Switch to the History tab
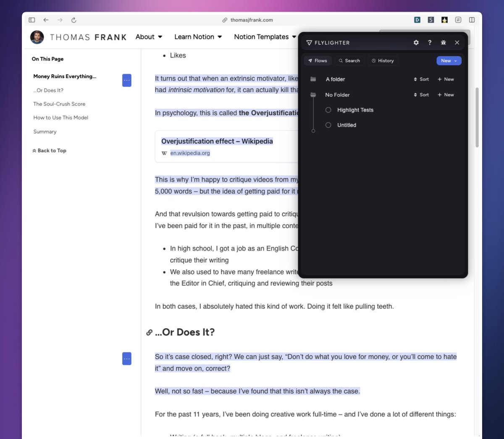The width and height of the screenshot is (504, 439). (x=383, y=60)
